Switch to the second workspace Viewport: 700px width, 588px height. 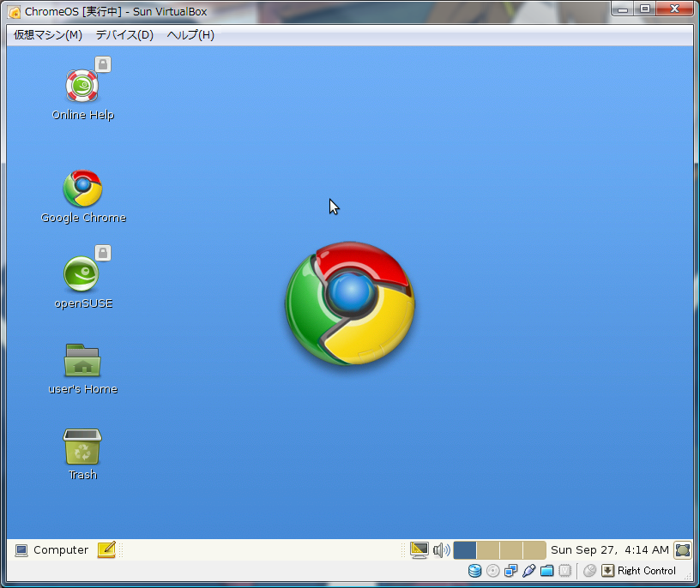click(x=488, y=550)
